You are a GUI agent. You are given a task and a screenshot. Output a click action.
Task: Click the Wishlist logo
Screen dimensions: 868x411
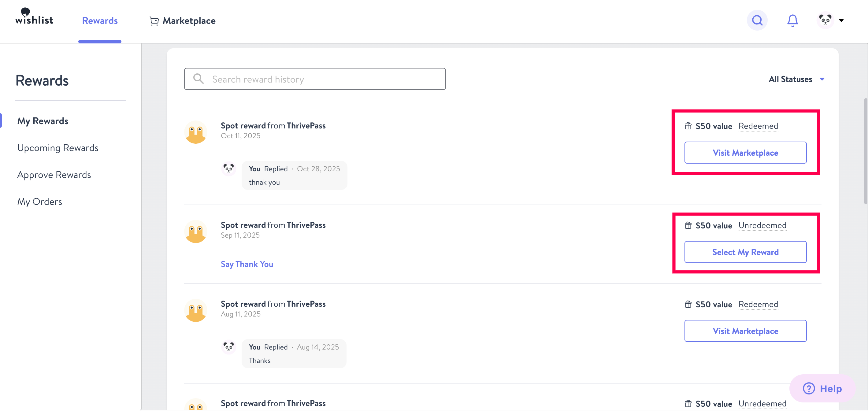click(34, 17)
